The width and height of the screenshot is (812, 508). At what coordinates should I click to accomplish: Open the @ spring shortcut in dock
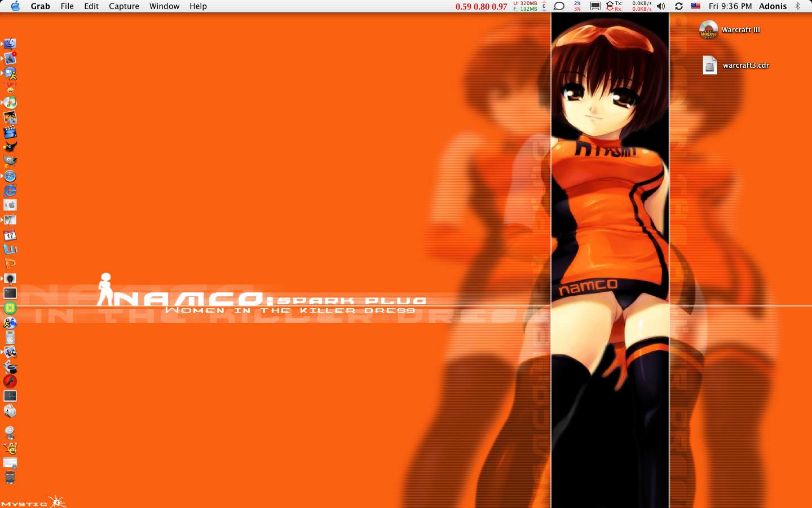click(x=10, y=432)
